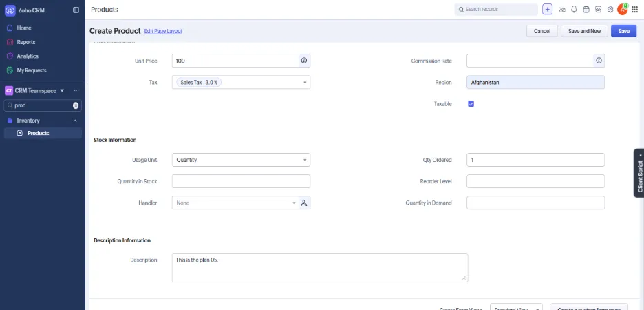Click the Cancel button
The width and height of the screenshot is (644, 310).
tap(541, 31)
